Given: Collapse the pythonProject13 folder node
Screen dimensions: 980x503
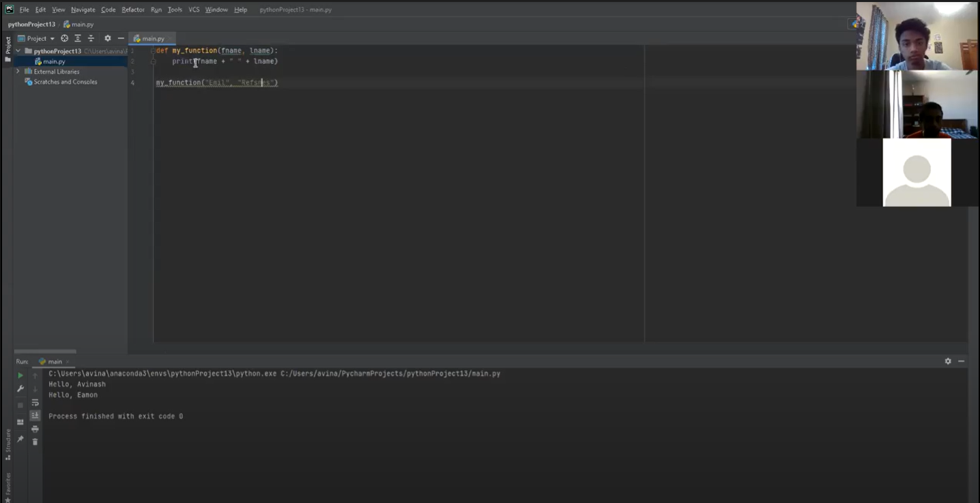Looking at the screenshot, I should (x=18, y=51).
